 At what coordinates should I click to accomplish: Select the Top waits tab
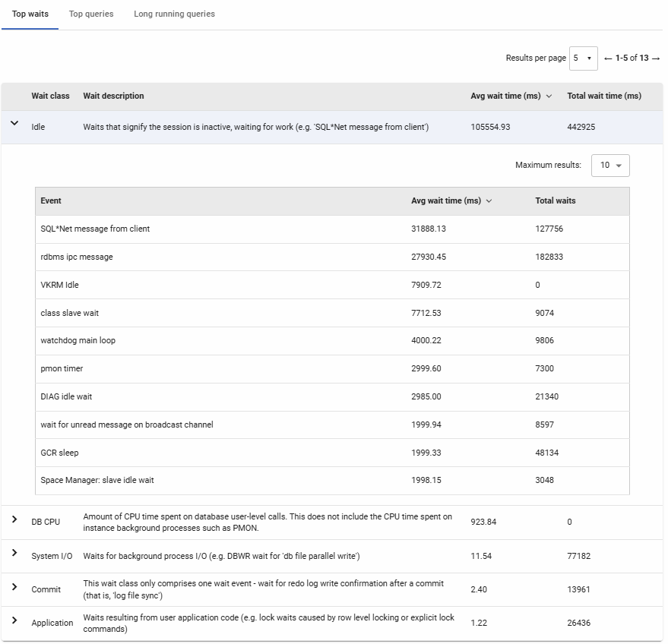pyautogui.click(x=30, y=14)
